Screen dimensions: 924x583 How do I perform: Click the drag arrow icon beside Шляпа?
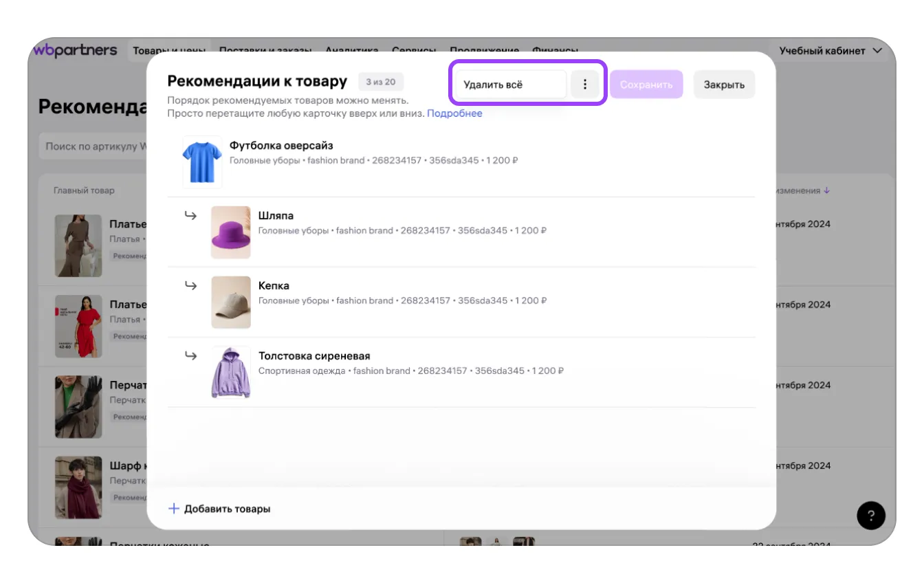[x=190, y=216]
